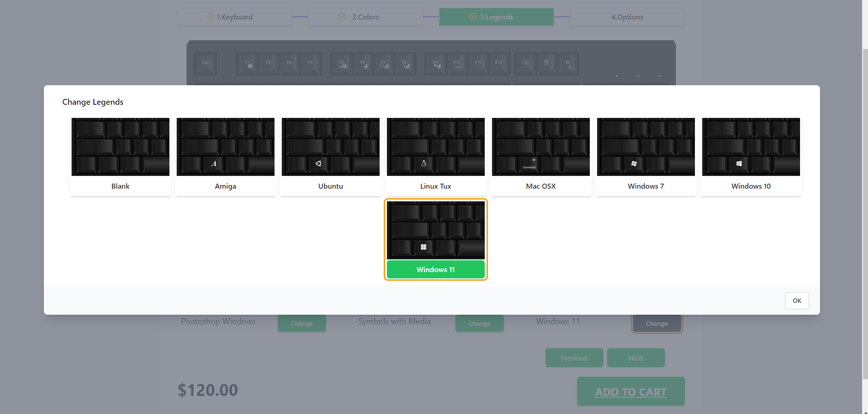Click the pause key on keyboard preview

(567, 63)
